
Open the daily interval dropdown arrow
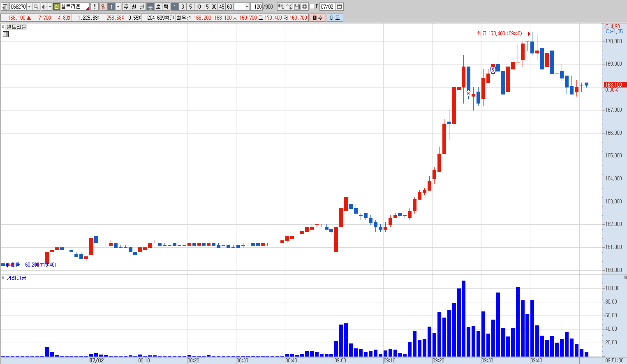[x=118, y=7]
